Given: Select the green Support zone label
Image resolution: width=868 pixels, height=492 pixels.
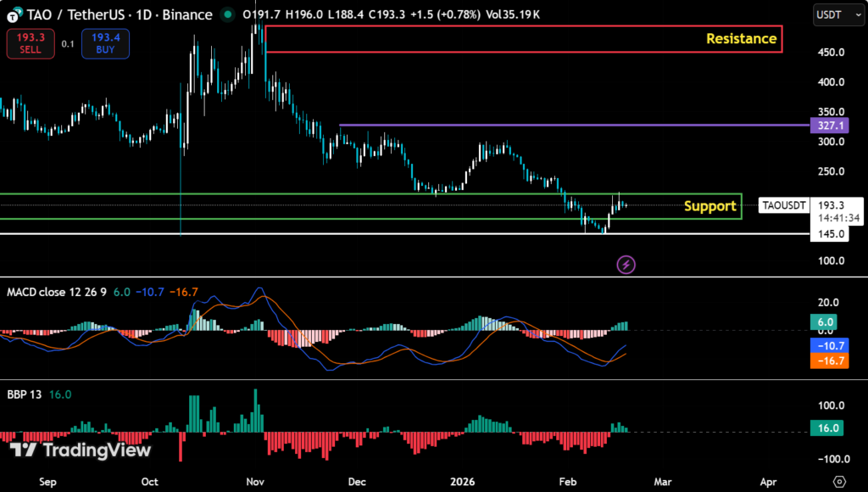Looking at the screenshot, I should coord(709,206).
